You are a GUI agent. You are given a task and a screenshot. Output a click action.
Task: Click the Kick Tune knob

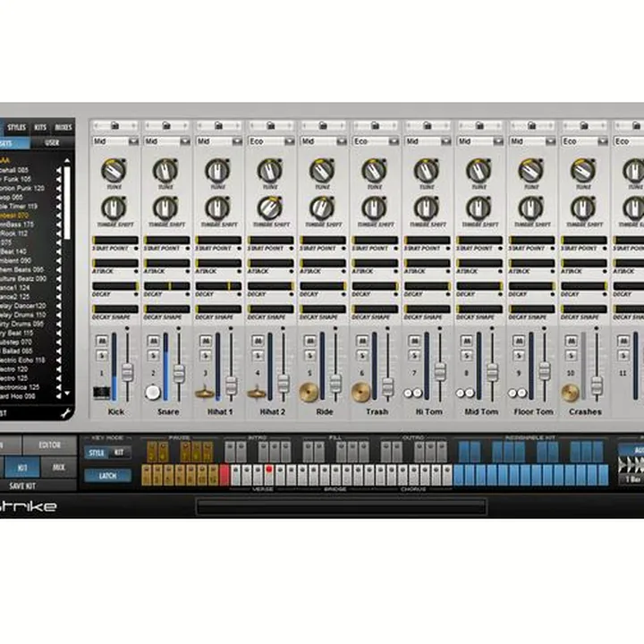click(114, 170)
